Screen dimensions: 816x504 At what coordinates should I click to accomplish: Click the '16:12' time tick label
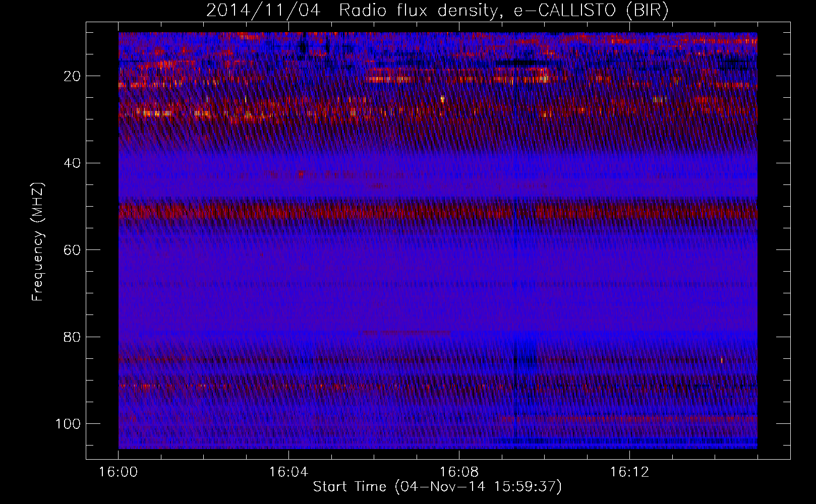tap(629, 472)
